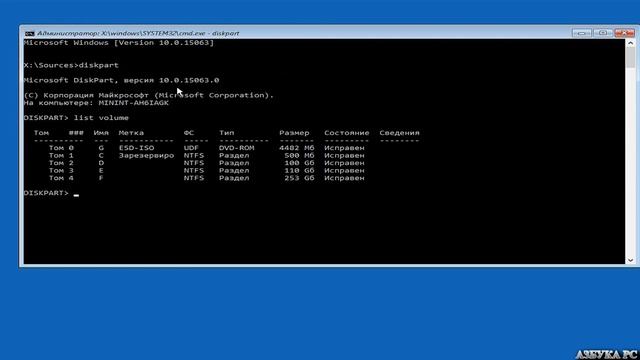Click the scrollbar down arrow
The image size is (640, 360).
pyautogui.click(x=630, y=260)
